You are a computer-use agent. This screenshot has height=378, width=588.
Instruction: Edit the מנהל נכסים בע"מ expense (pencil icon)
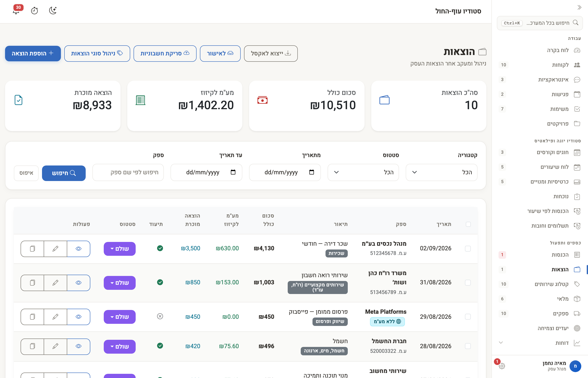coord(55,249)
